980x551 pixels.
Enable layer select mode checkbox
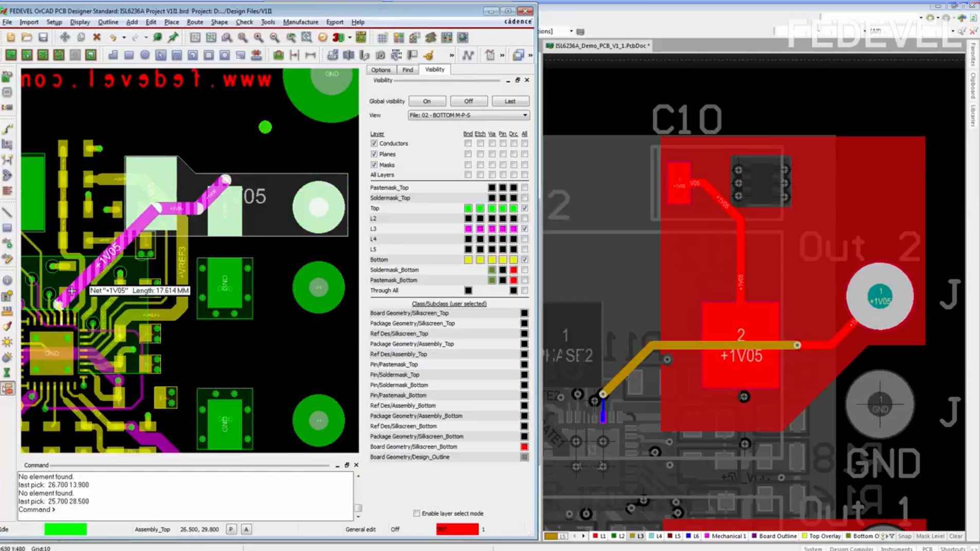416,513
